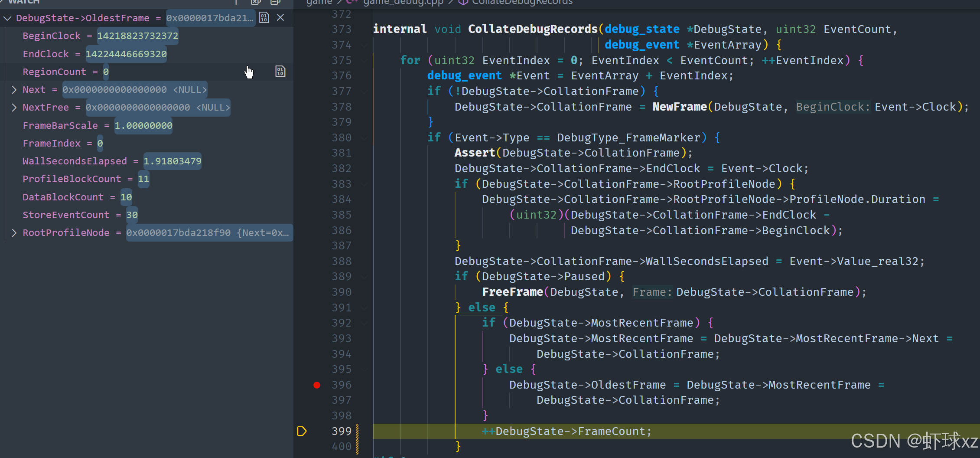980x458 pixels.
Task: Fold the RootProfileNode if block at line 383
Action: [x=365, y=184]
